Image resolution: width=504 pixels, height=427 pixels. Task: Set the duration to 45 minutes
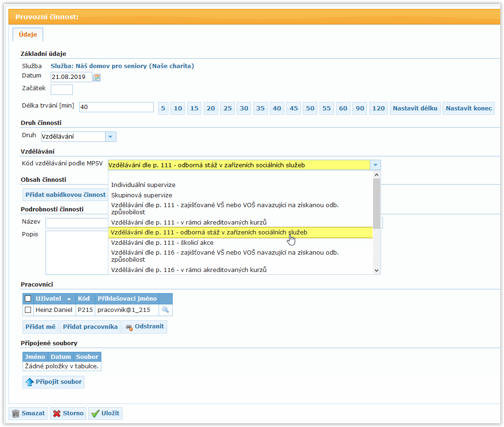pyautogui.click(x=294, y=109)
